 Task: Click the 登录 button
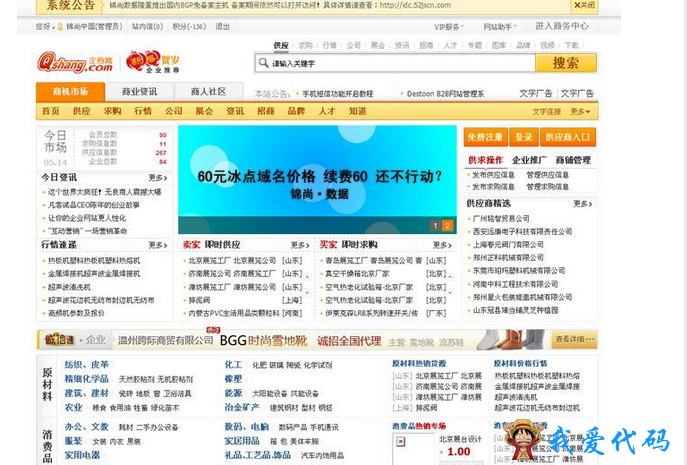(524, 137)
